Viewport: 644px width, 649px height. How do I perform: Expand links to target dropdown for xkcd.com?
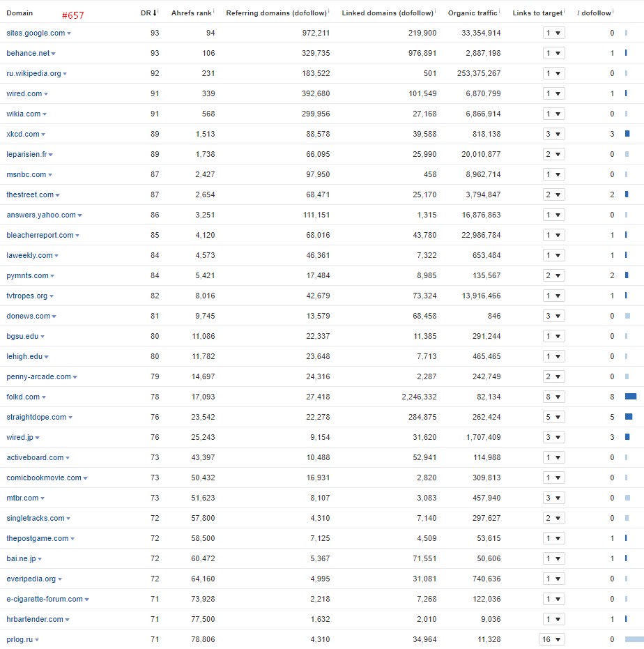tap(553, 134)
